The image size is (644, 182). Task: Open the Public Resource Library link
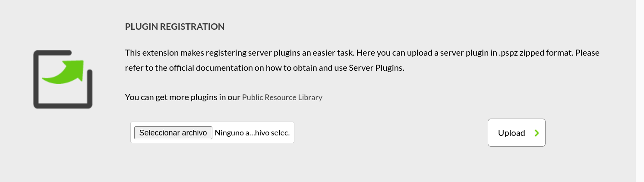pos(282,97)
